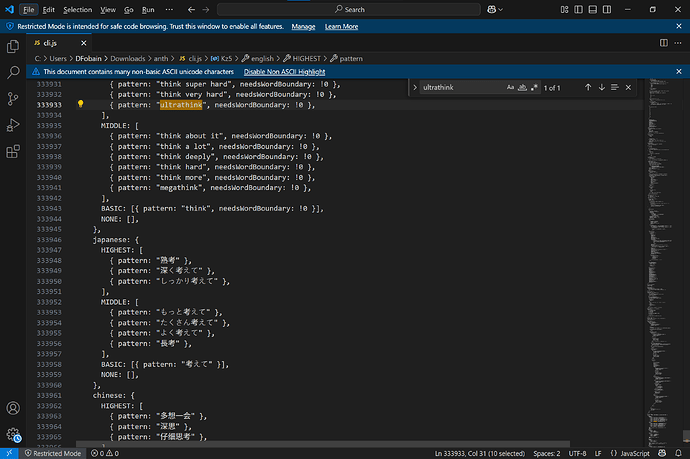The image size is (690, 459).
Task: Toggle the bottom panel
Action: click(x=593, y=9)
